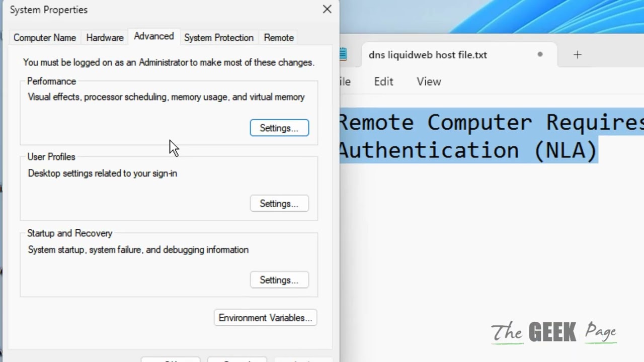The image size is (644, 362).
Task: Open User Profiles Settings button
Action: point(279,204)
